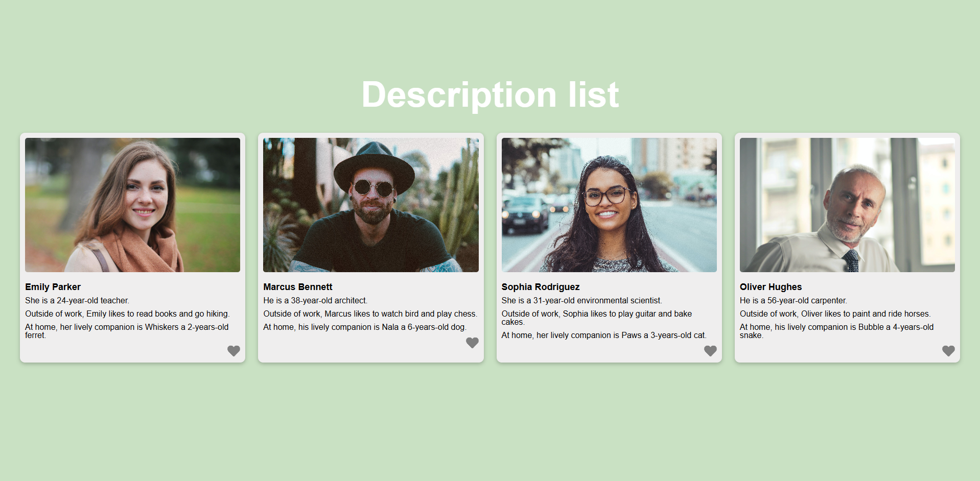This screenshot has height=481, width=980.
Task: Click text about Whiskers the ferret
Action: [x=127, y=331]
